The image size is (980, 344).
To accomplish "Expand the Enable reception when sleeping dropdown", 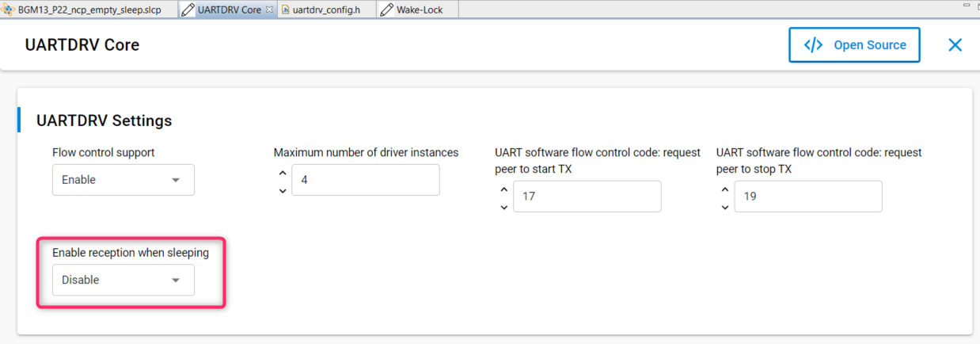I will click(x=123, y=280).
